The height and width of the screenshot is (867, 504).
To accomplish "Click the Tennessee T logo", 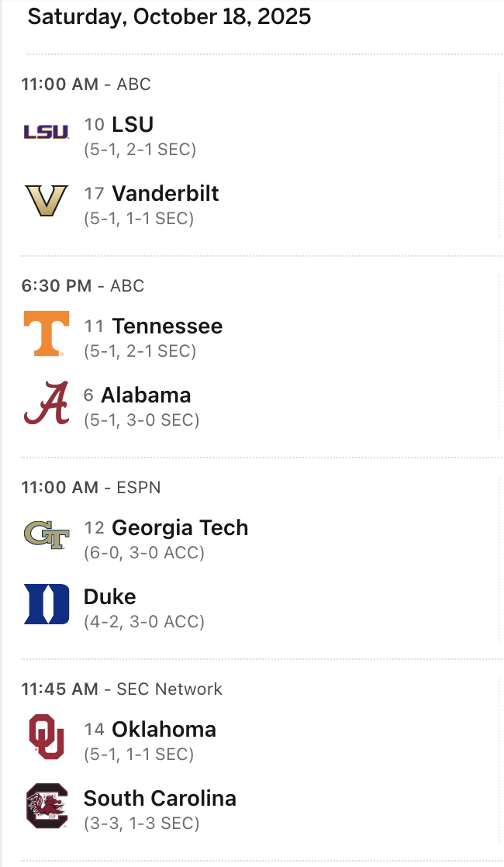I will tap(46, 333).
